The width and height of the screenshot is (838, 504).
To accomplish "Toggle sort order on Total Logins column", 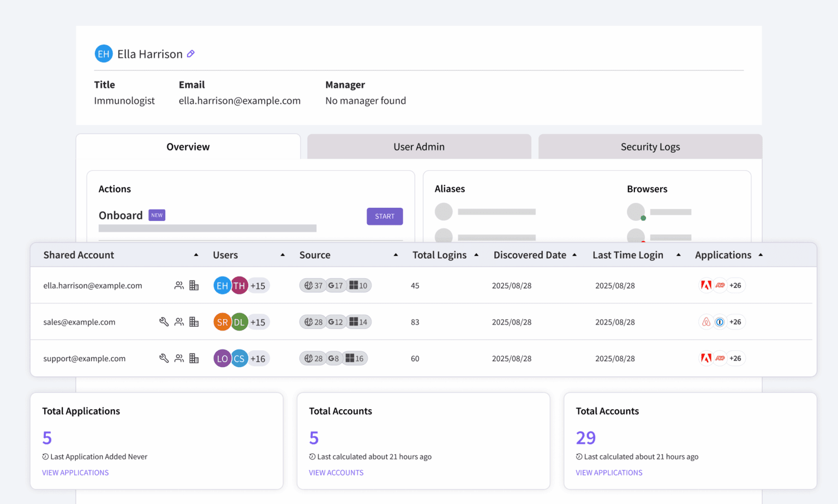I will pyautogui.click(x=476, y=254).
